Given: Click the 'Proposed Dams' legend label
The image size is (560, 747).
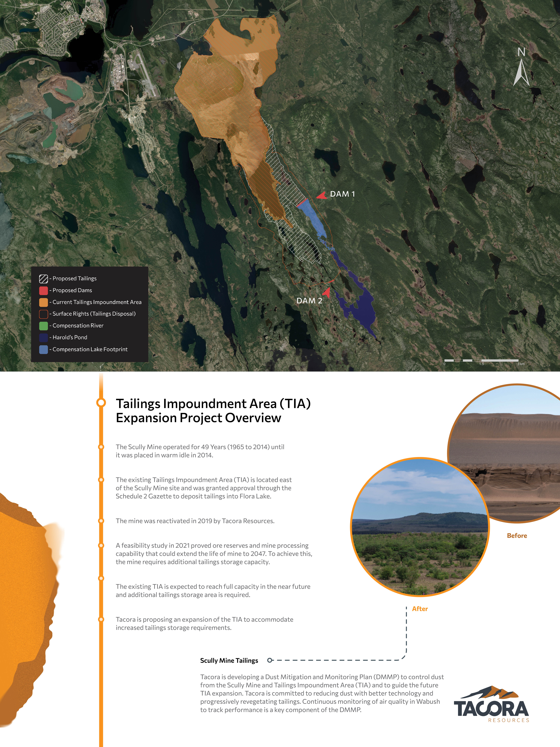Looking at the screenshot, I should point(72,290).
